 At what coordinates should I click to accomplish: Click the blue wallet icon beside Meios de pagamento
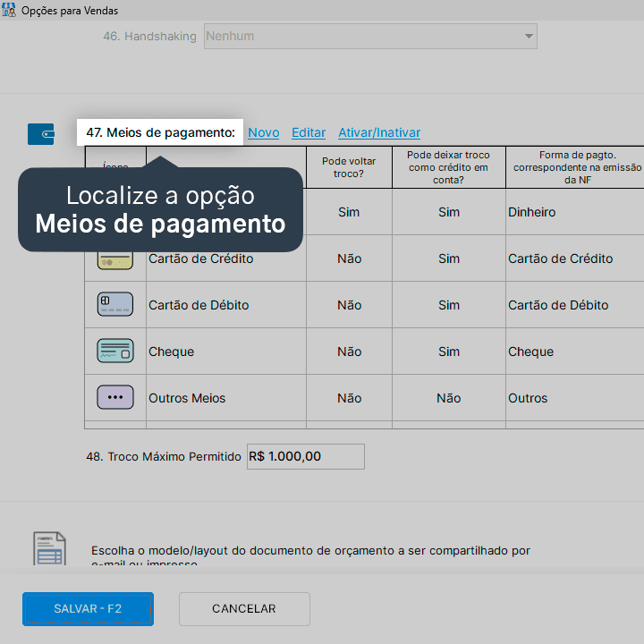(40, 134)
